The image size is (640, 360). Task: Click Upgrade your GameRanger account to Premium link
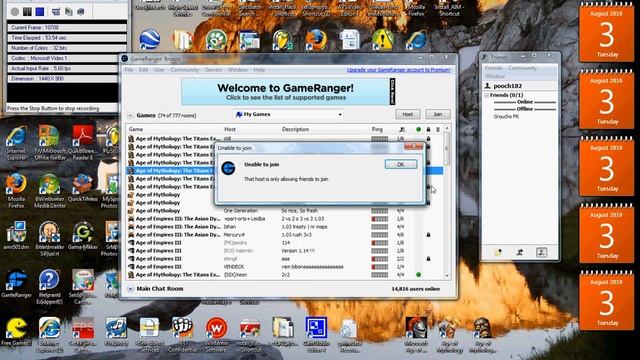(x=398, y=70)
